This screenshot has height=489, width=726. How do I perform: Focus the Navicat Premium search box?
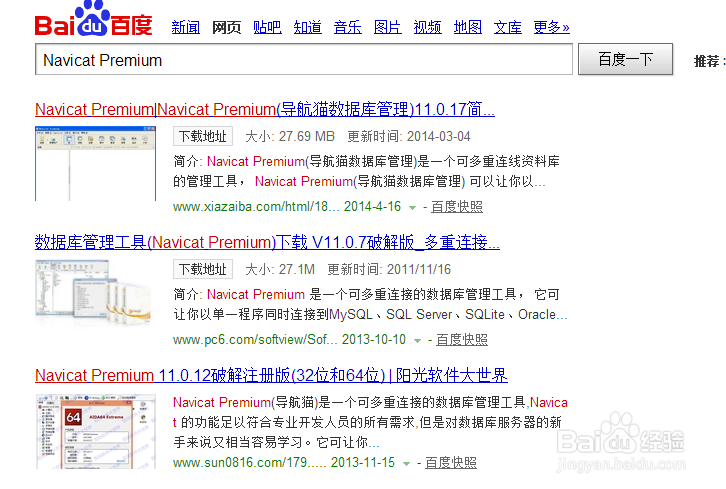(304, 59)
